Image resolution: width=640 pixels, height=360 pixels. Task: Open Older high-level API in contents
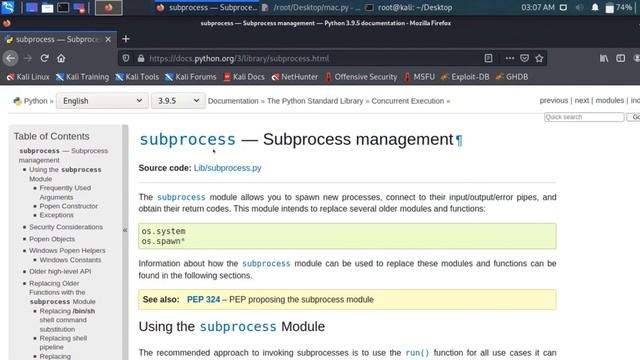point(60,271)
